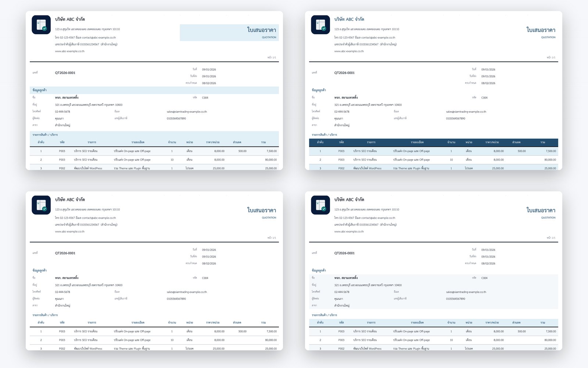
Task: Click www.abc-example.co.th in the bottom-right preview
Action: click(x=349, y=231)
